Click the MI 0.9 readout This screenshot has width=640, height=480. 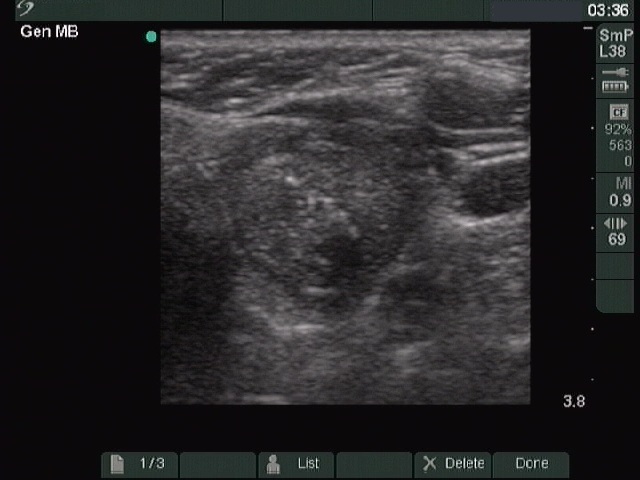[619, 192]
